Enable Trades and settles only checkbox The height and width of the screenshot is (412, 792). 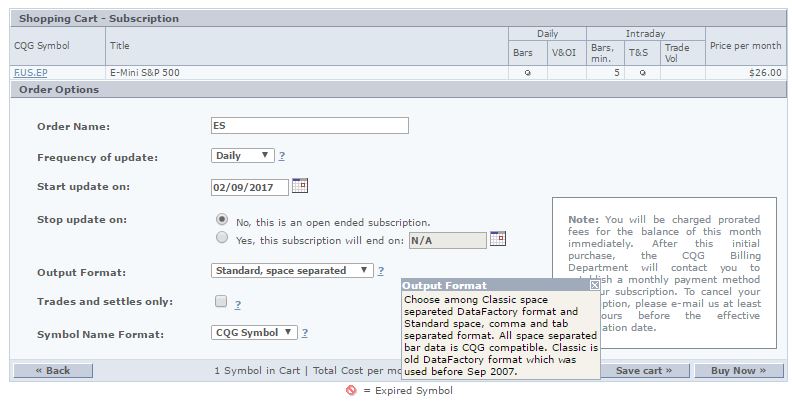221,301
